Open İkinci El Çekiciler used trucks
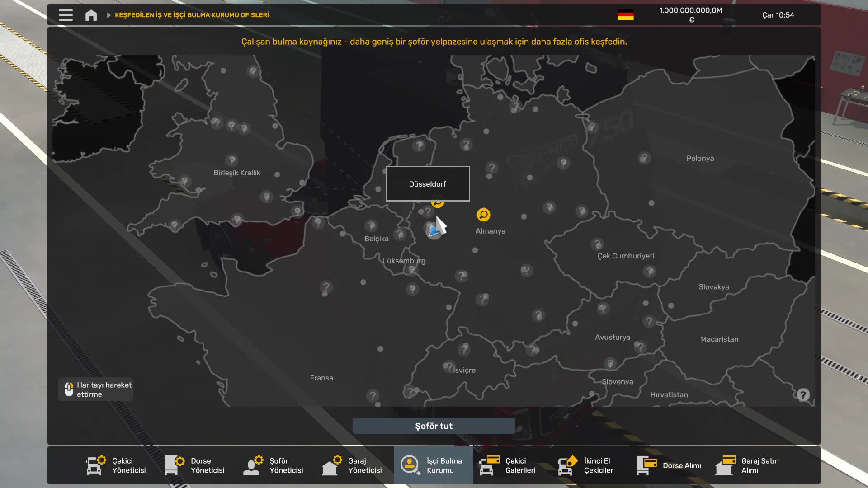 (x=586, y=465)
